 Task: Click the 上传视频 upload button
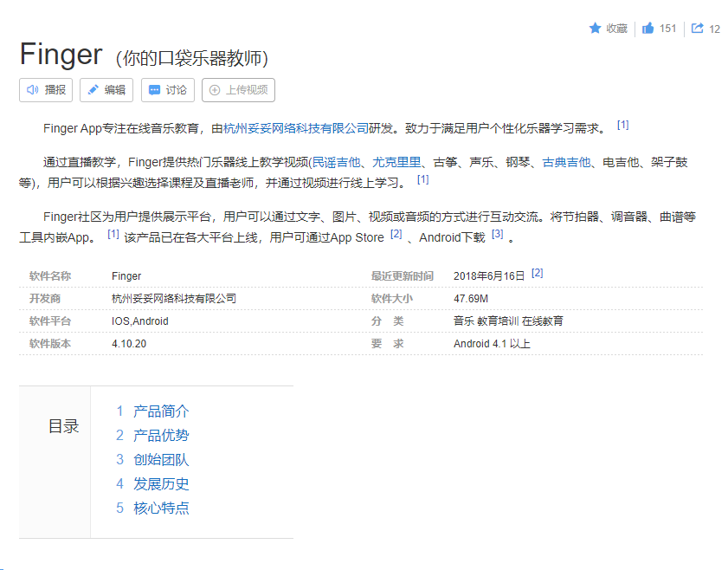click(238, 90)
